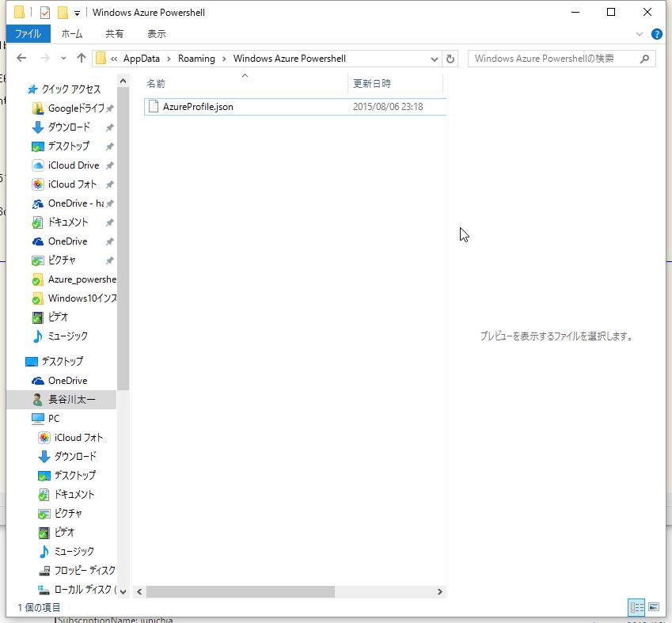Image resolution: width=672 pixels, height=623 pixels.
Task: Click the folder icon in title bar
Action: click(19, 13)
